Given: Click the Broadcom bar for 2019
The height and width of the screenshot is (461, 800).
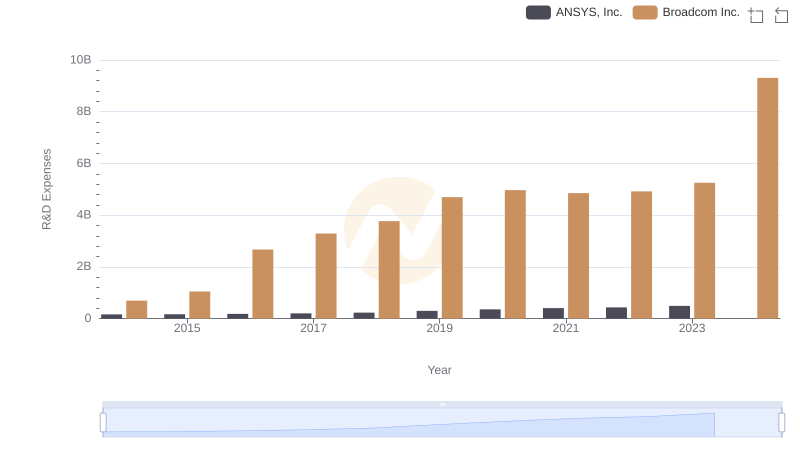Looking at the screenshot, I should 452,258.
